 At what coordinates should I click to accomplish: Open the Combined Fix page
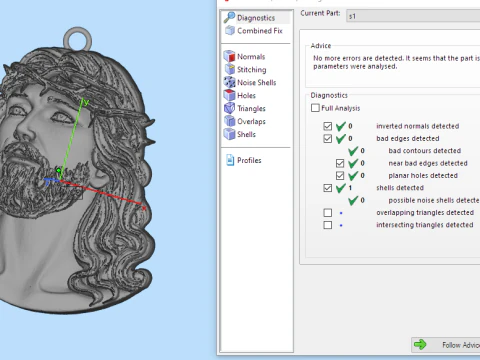click(x=254, y=31)
